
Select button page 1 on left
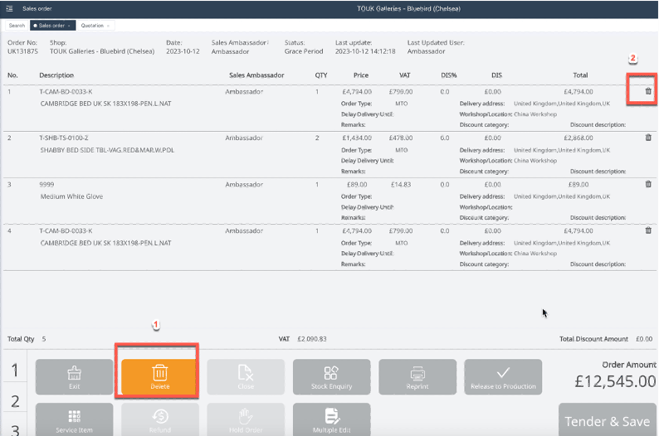point(14,372)
